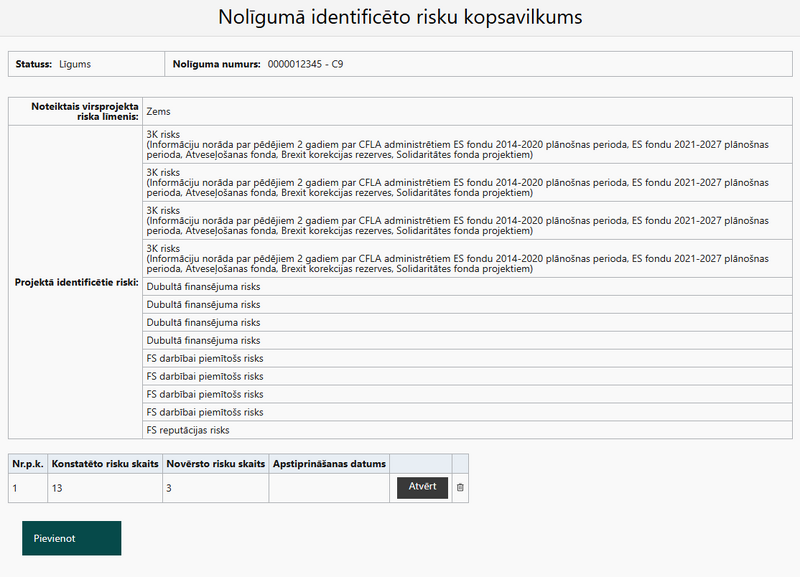Select the 'FS reputācijas risks' row

pos(188,430)
